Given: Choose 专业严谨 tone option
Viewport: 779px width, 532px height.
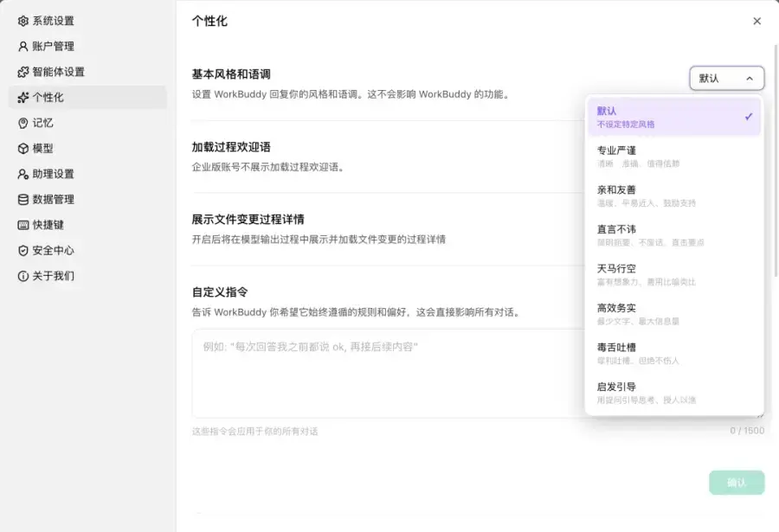Looking at the screenshot, I should pos(674,156).
